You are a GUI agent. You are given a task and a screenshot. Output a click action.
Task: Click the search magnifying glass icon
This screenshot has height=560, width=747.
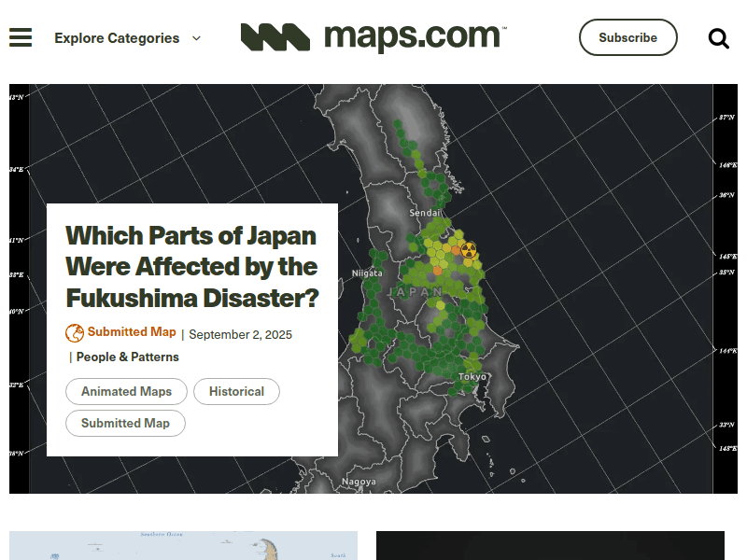pyautogui.click(x=718, y=38)
